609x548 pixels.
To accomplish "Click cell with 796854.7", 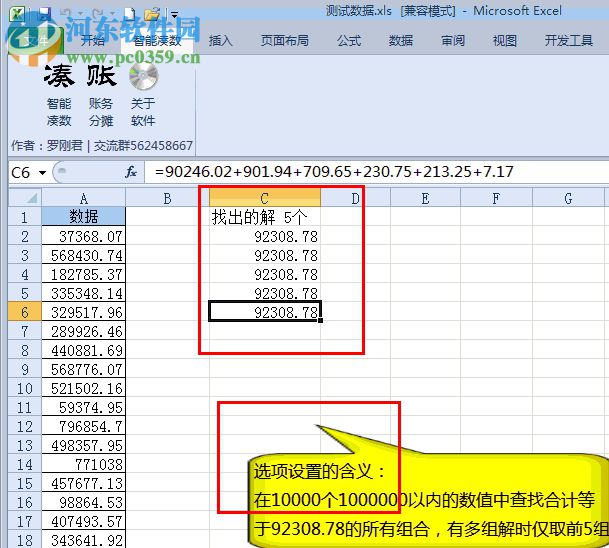I will coord(84,426).
